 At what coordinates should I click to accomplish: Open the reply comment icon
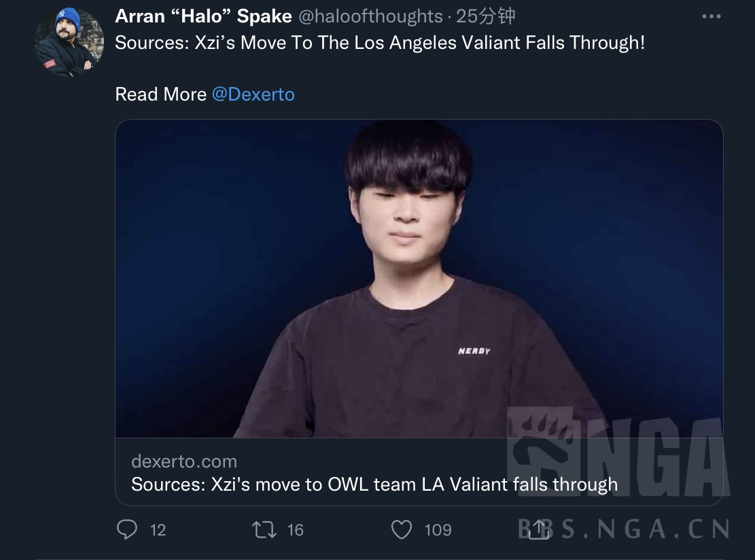pos(127,529)
